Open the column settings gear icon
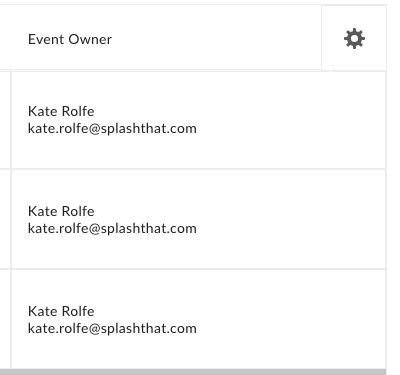 [354, 39]
